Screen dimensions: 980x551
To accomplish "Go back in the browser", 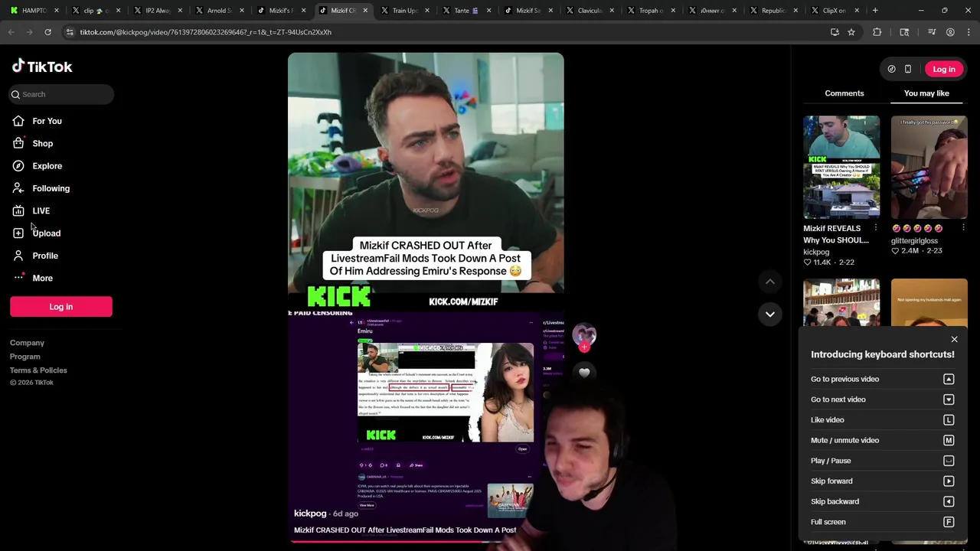I will point(11,32).
